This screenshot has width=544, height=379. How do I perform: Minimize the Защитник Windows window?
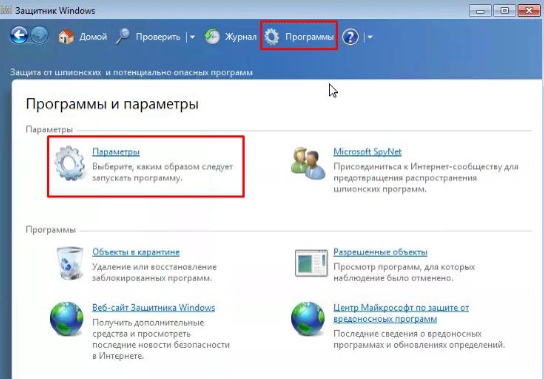pyautogui.click(x=480, y=11)
